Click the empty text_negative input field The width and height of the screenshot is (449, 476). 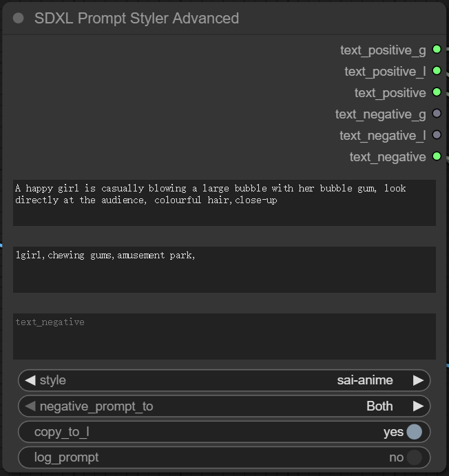pyautogui.click(x=224, y=336)
